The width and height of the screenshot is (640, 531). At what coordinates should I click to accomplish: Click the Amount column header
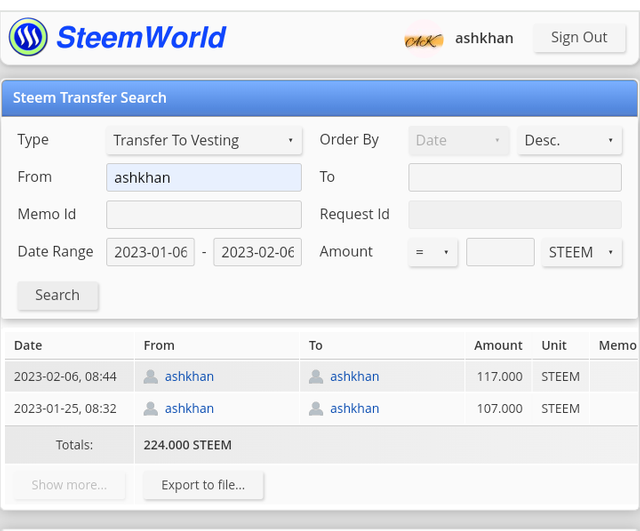(498, 346)
